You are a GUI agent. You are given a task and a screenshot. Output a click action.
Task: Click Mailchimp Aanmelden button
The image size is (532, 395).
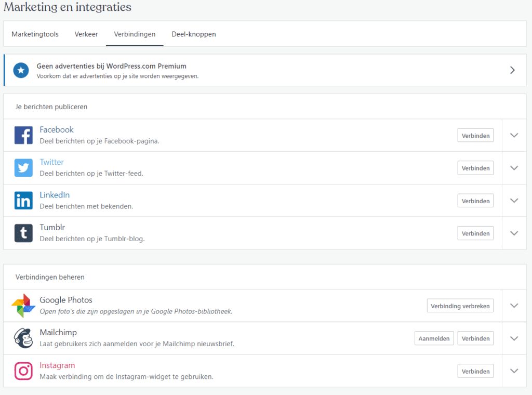coord(434,338)
